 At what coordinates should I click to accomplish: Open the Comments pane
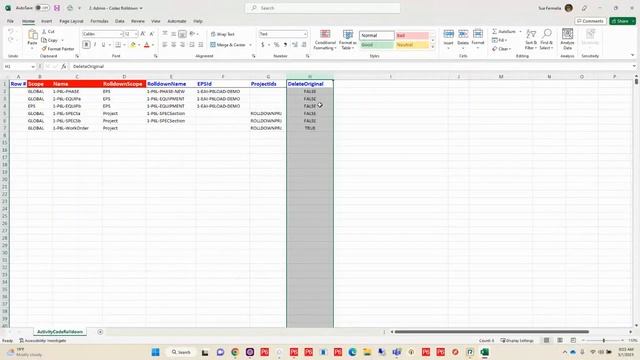pyautogui.click(x=590, y=21)
